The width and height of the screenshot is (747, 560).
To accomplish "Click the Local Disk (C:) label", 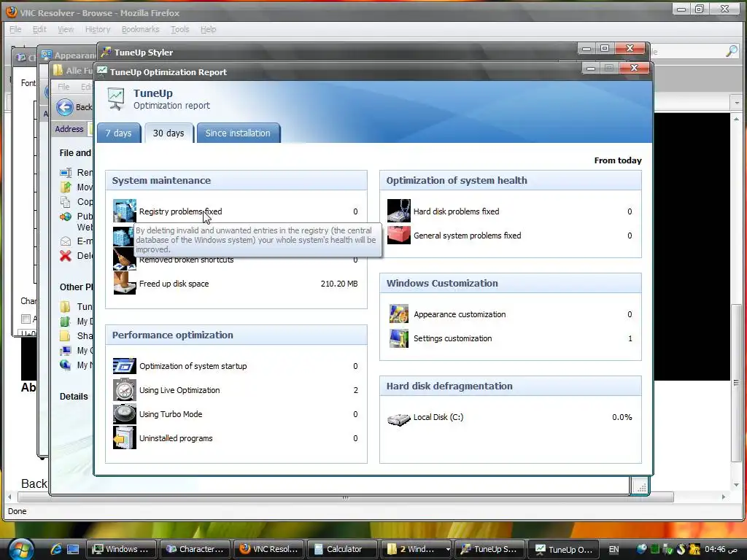I will click(438, 417).
